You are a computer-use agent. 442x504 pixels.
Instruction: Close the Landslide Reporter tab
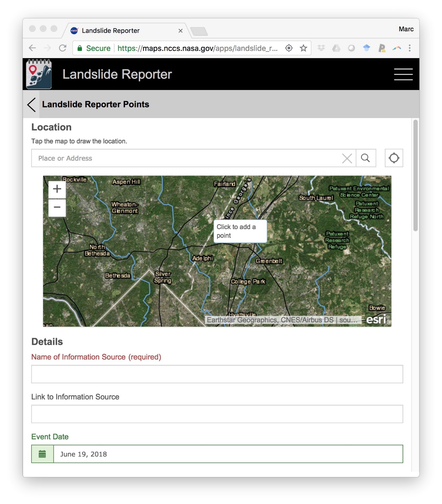pos(181,31)
